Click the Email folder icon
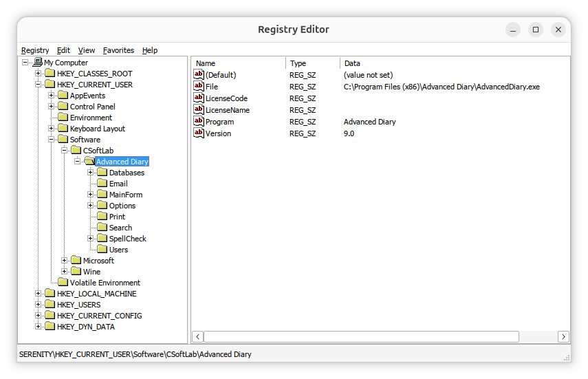Image resolution: width=588 pixels, height=379 pixels. click(102, 183)
